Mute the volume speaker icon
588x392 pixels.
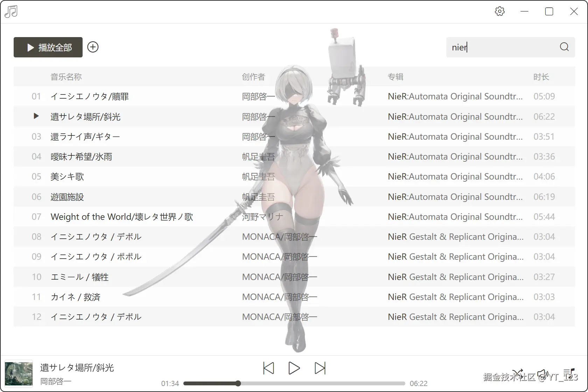pyautogui.click(x=542, y=374)
